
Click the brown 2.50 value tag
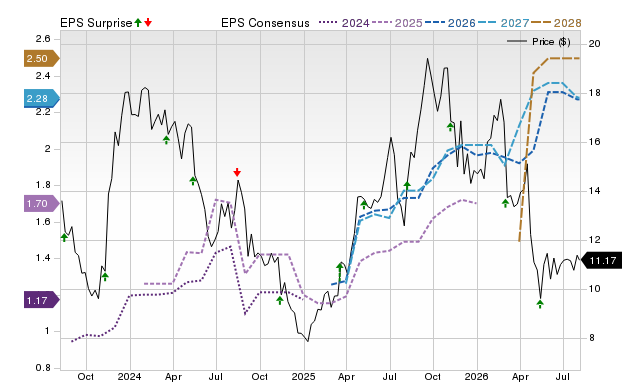(x=41, y=58)
